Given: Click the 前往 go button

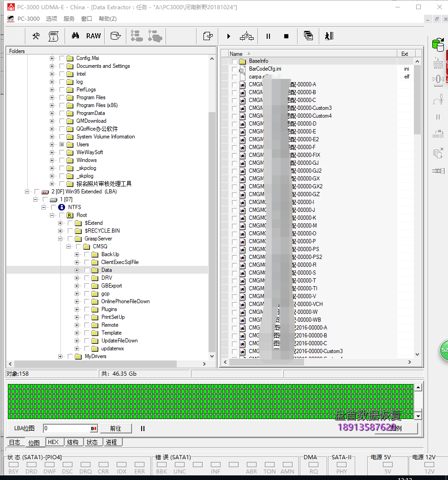Looking at the screenshot, I should (x=116, y=429).
